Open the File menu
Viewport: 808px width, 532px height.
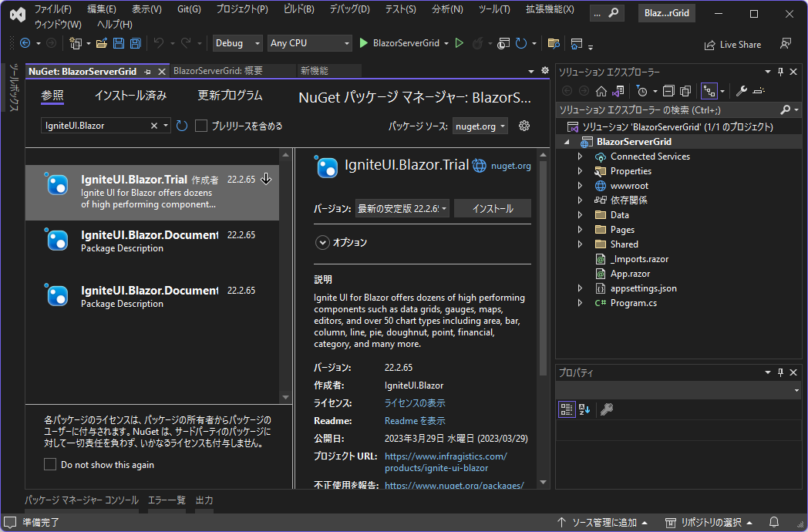52,9
